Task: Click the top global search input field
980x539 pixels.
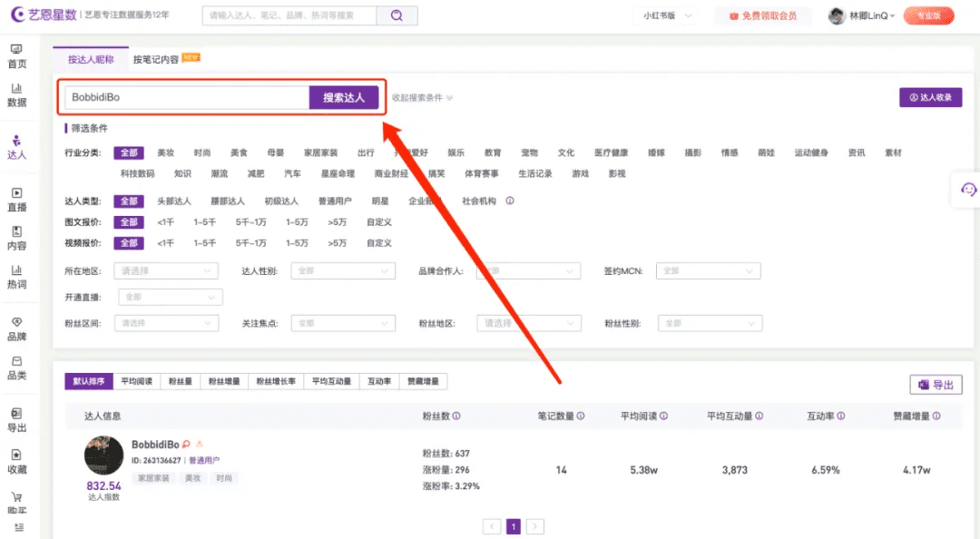Action: pyautogui.click(x=289, y=15)
